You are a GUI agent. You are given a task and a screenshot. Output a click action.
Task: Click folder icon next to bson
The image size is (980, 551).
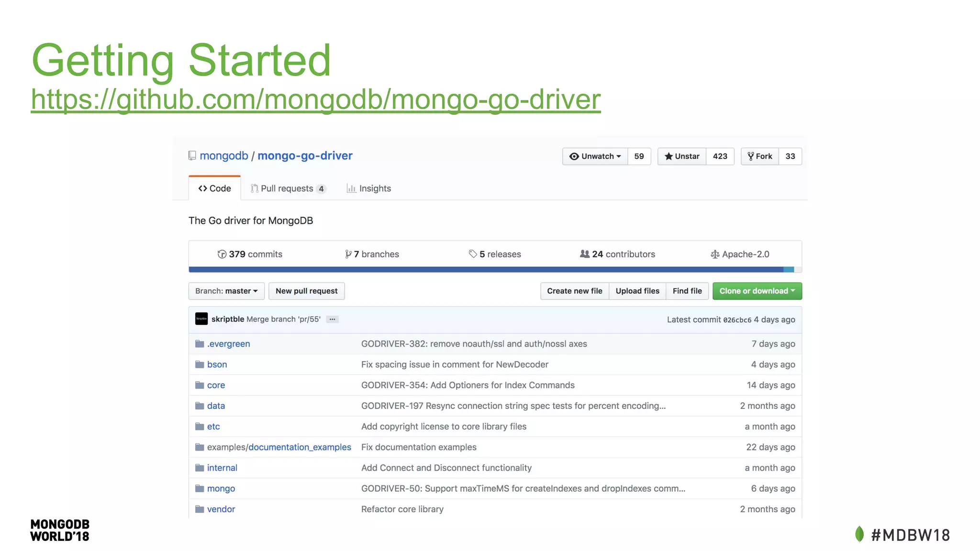coord(200,364)
